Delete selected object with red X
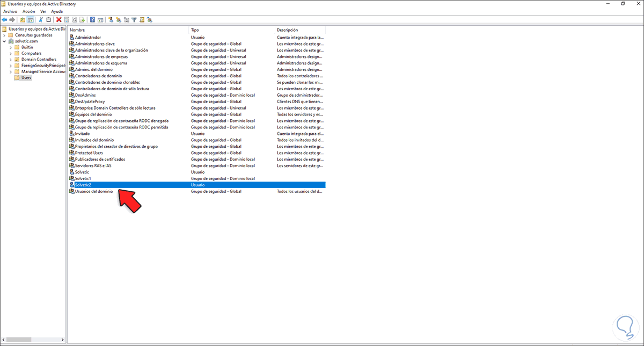This screenshot has width=644, height=346. 58,20
